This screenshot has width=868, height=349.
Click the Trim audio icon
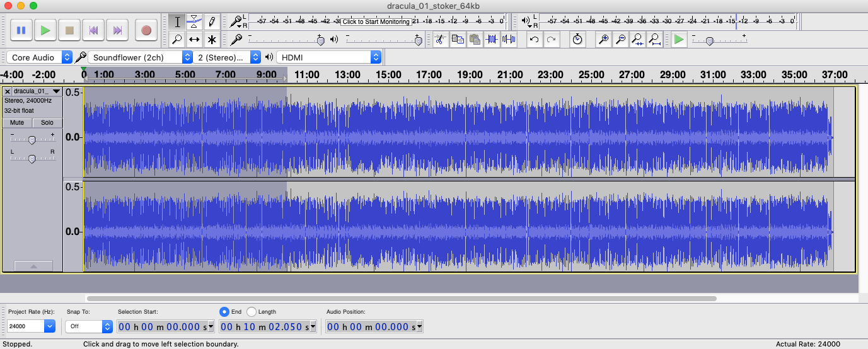492,39
